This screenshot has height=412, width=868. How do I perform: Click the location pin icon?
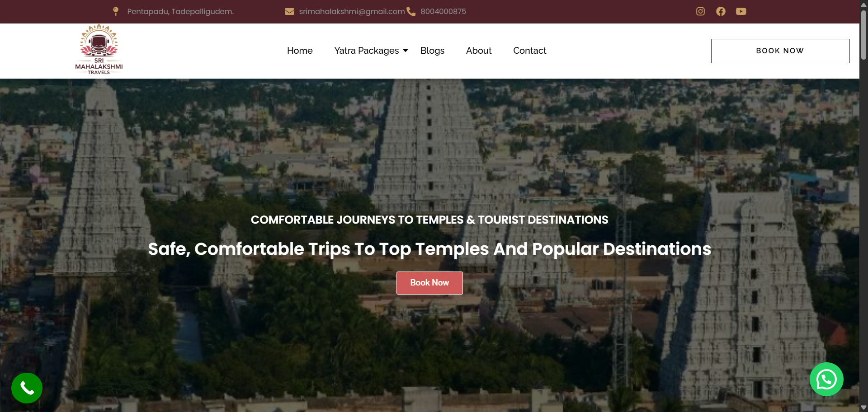coord(116,11)
